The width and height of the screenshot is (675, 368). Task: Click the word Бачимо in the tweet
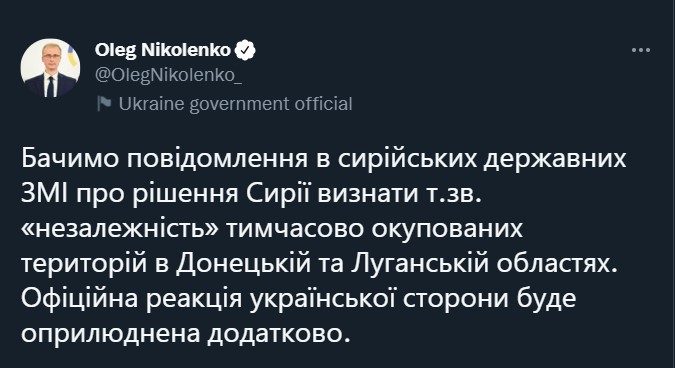pos(70,159)
